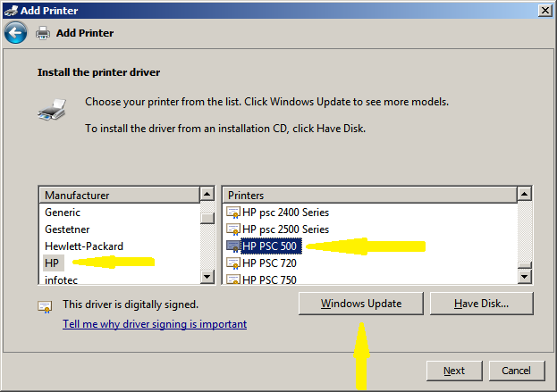Click the Printers list scrollbar thumb

(524, 265)
